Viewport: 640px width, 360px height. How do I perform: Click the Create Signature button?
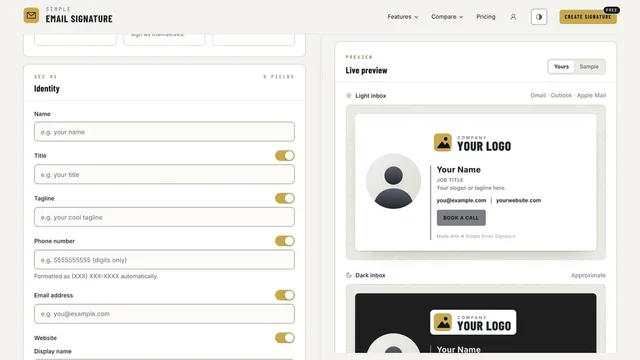coord(588,17)
